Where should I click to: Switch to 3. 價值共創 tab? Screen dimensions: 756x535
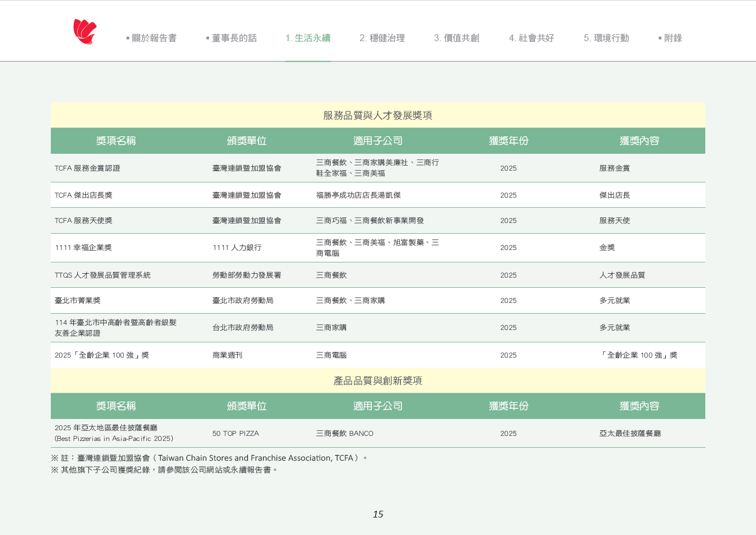457,38
